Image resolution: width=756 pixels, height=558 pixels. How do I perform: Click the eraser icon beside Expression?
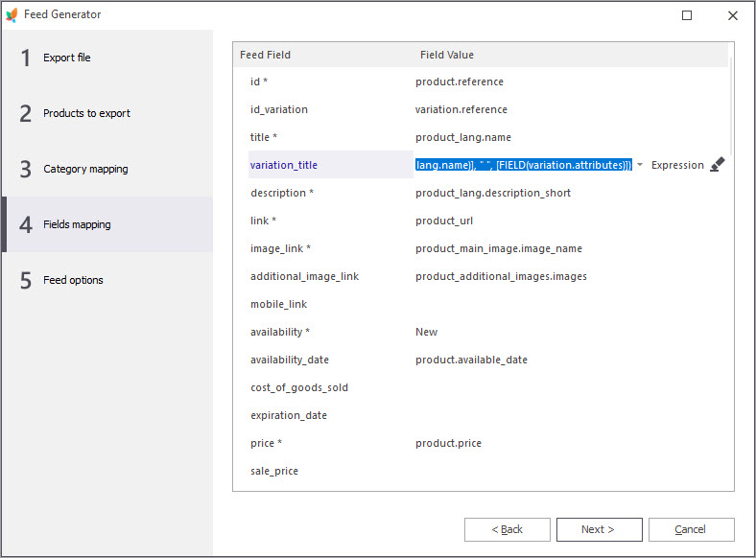point(718,165)
